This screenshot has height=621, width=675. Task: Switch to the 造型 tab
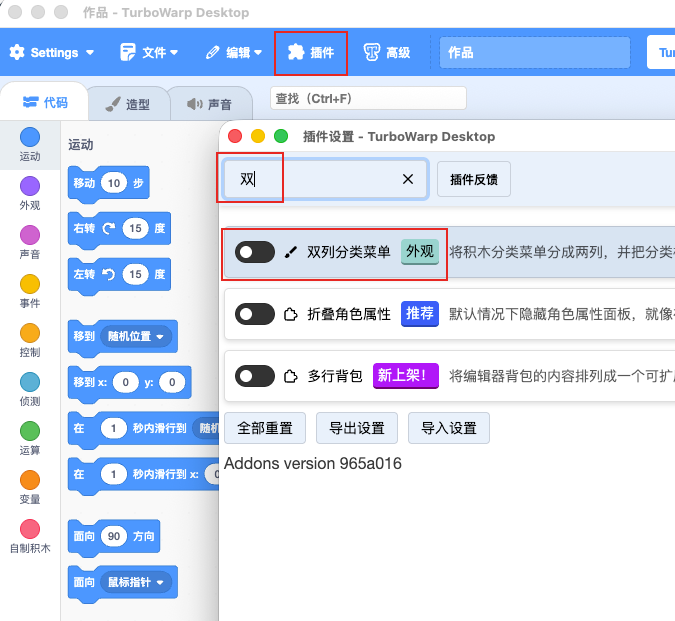click(x=128, y=104)
